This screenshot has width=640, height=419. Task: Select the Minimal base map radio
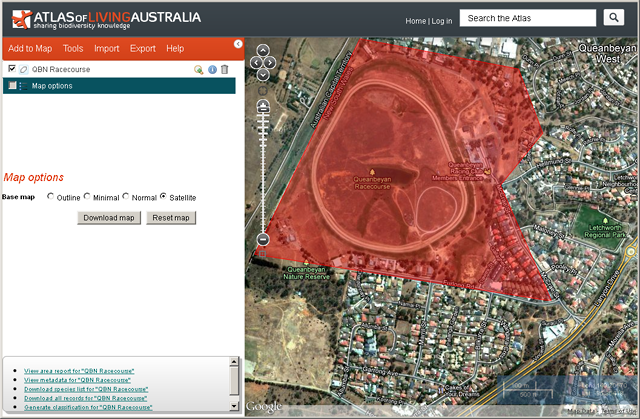tap(87, 196)
